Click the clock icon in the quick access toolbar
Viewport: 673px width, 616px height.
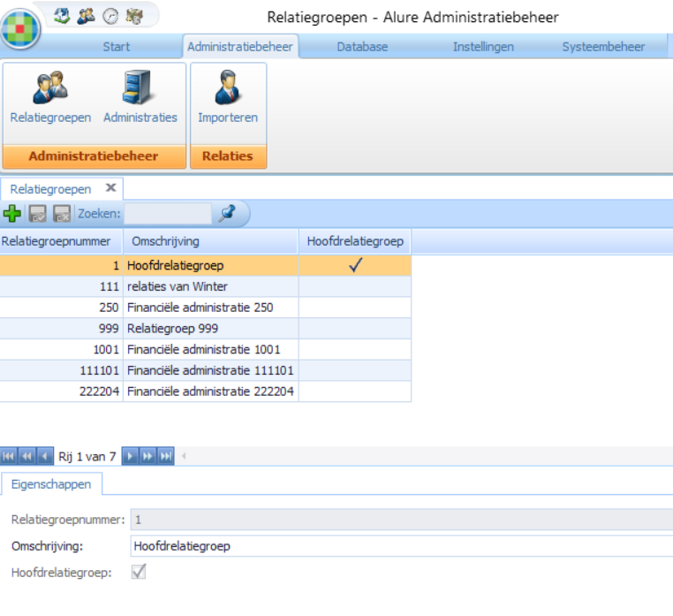(x=110, y=15)
